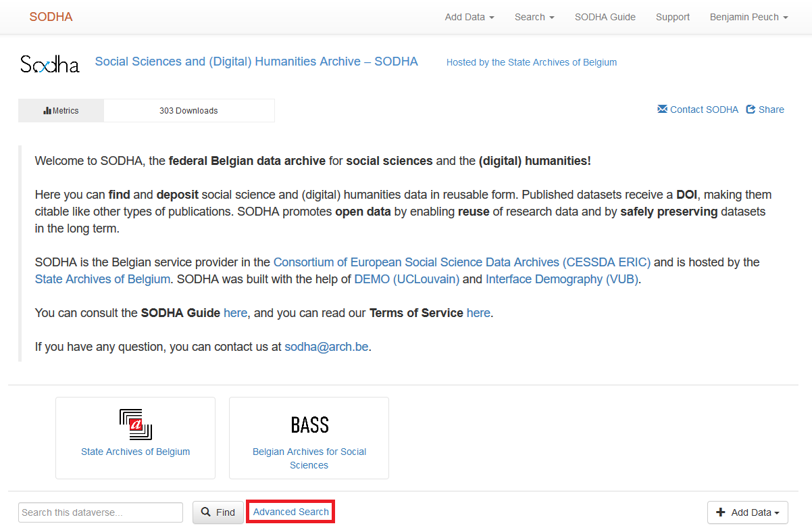
Task: Open the Support menu item
Action: (673, 17)
